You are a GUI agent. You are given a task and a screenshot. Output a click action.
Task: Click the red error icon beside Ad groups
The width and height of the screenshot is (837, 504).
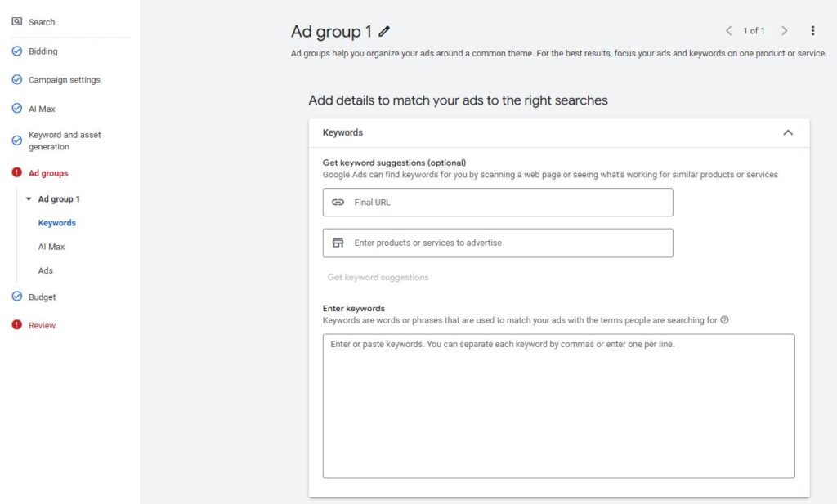[17, 173]
